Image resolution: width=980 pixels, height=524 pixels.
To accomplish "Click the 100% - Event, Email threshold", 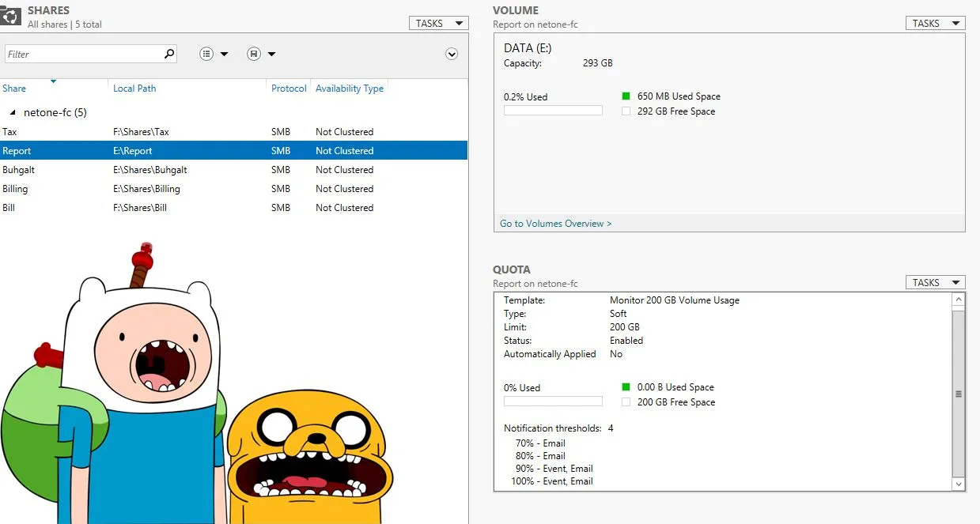I will point(552,481).
